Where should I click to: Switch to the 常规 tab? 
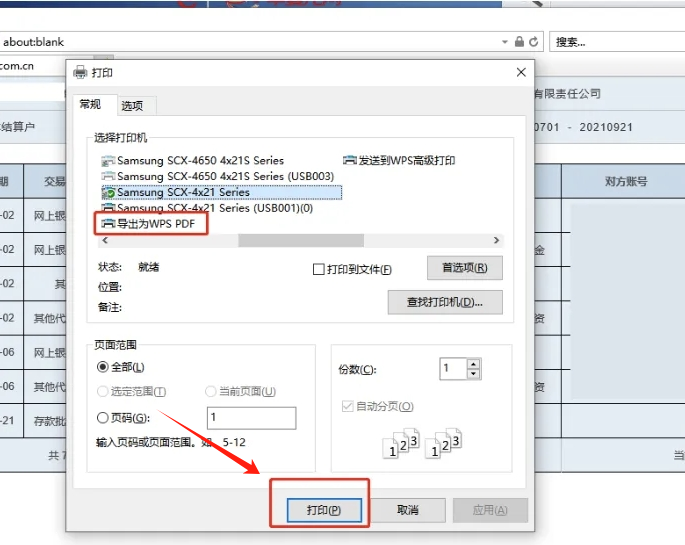pos(90,104)
